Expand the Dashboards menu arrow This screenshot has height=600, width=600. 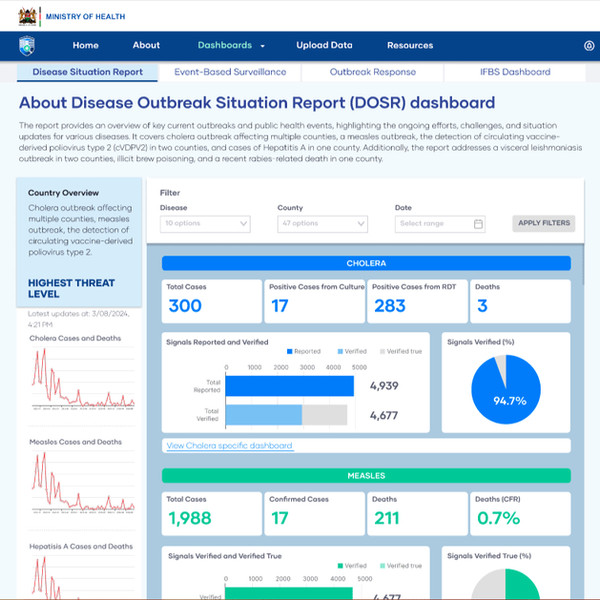pyautogui.click(x=262, y=46)
